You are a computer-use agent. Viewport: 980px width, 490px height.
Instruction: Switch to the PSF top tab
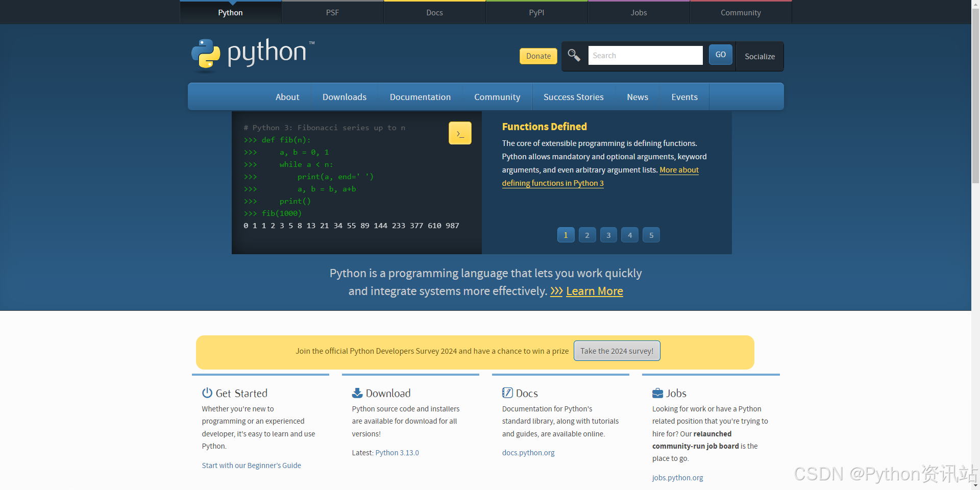[332, 12]
